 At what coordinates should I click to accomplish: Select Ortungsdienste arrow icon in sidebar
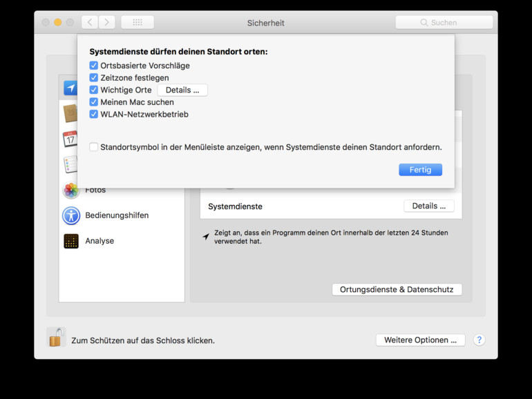70,88
